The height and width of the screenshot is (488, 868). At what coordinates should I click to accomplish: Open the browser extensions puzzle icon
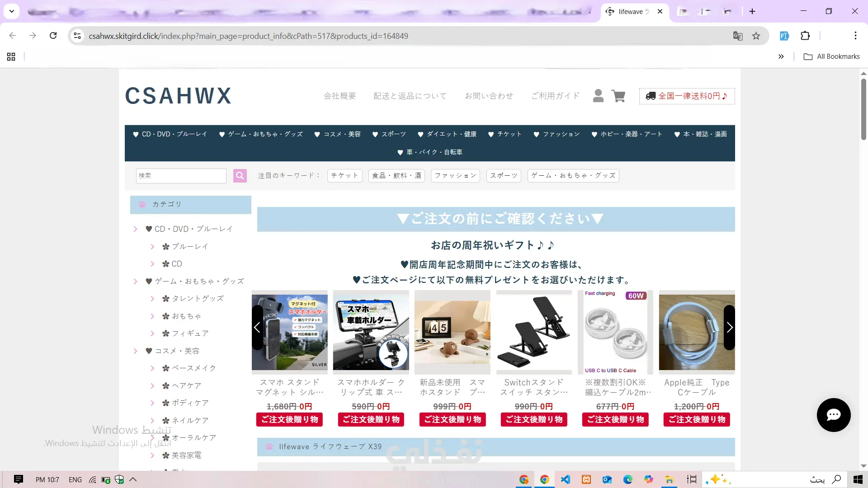805,36
